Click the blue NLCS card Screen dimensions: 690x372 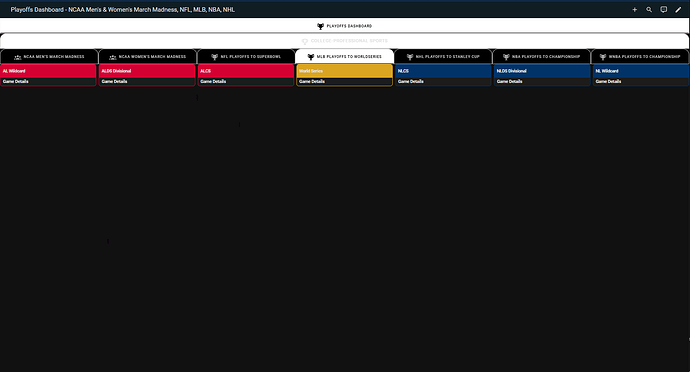(x=443, y=71)
